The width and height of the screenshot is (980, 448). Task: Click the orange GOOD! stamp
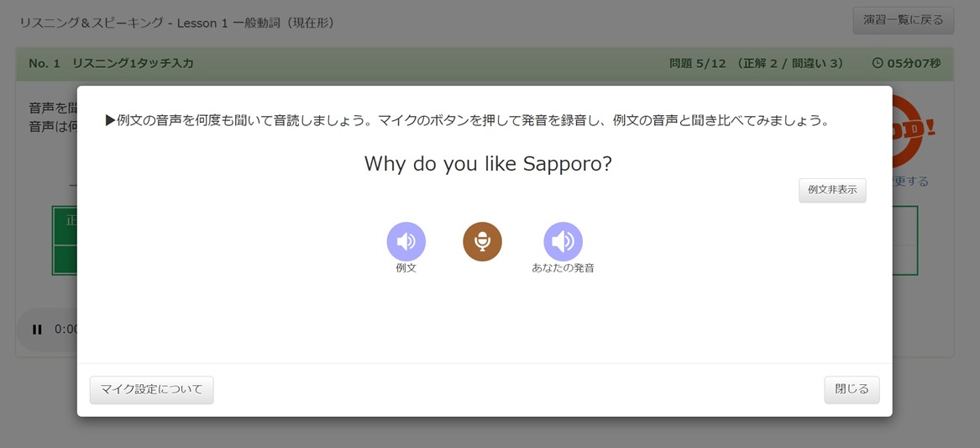[x=914, y=131]
